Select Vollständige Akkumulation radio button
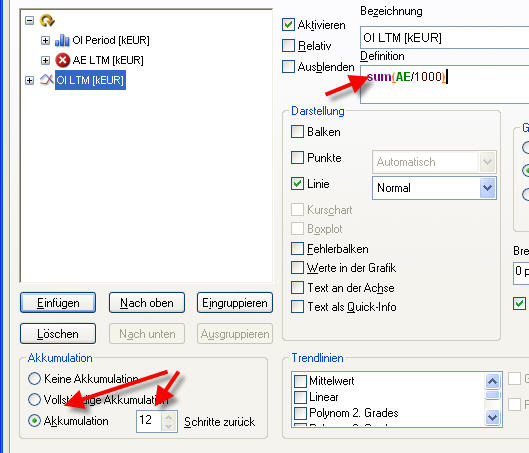 34,399
